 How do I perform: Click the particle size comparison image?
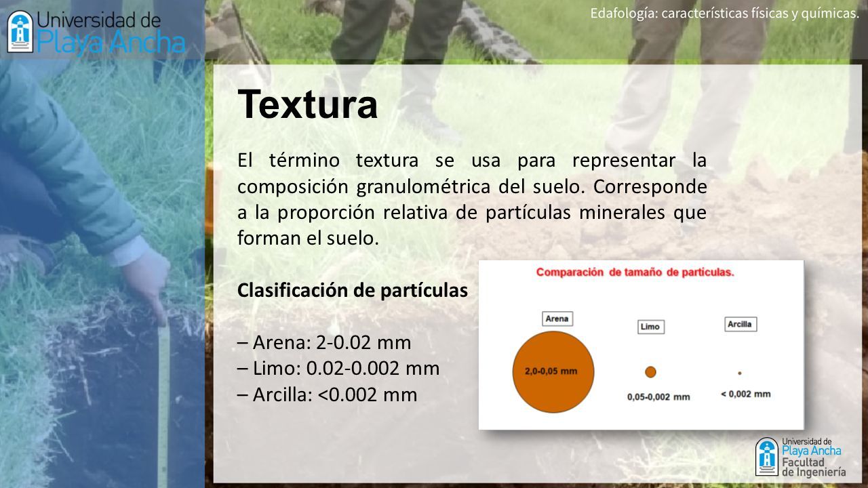641,345
